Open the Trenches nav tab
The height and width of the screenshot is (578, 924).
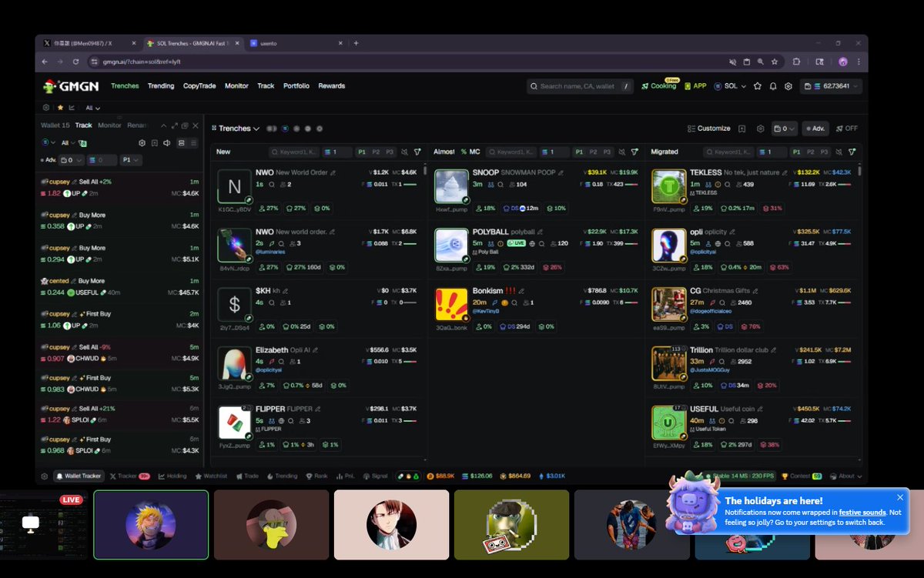[125, 86]
